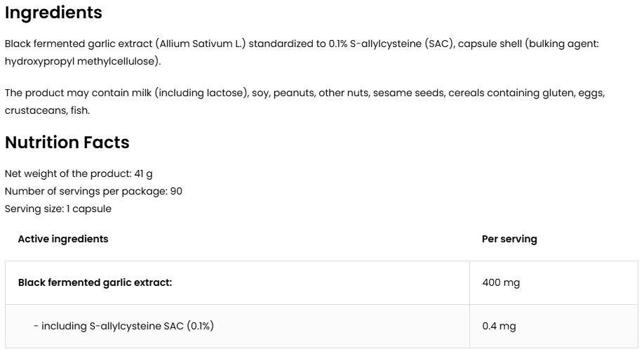Screen dimensions: 644x354
Task: Click the capsule shell bulking agent text
Action: pyautogui.click(x=528, y=44)
